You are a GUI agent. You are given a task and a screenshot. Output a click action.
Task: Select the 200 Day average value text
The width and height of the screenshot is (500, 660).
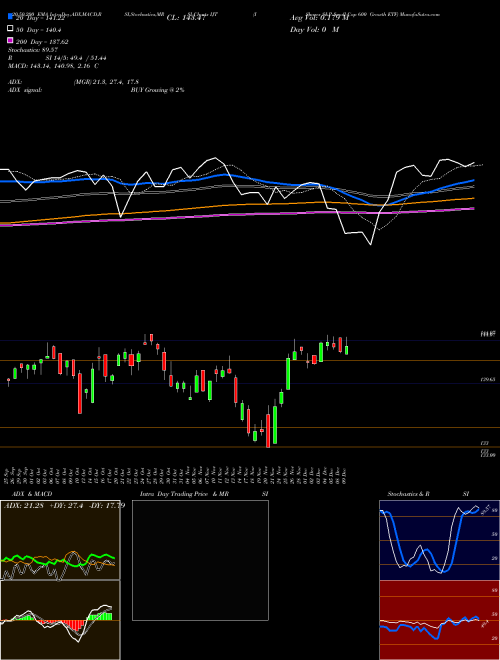(x=42, y=42)
